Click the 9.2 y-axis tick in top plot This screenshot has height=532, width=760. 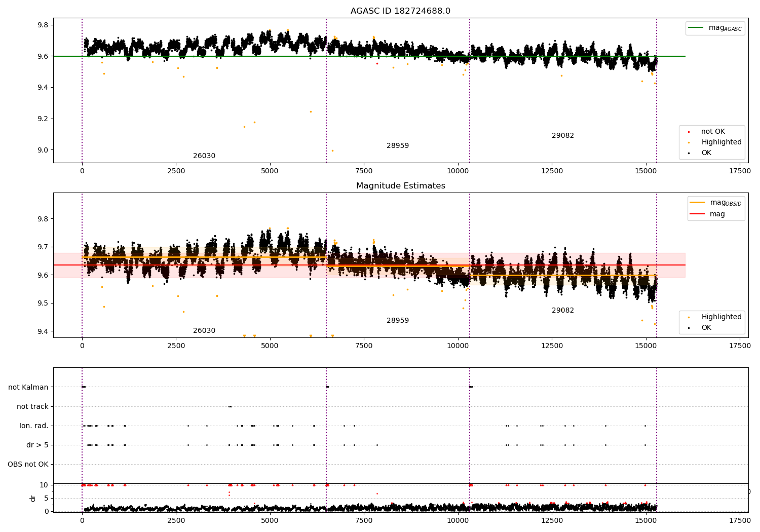[44, 119]
